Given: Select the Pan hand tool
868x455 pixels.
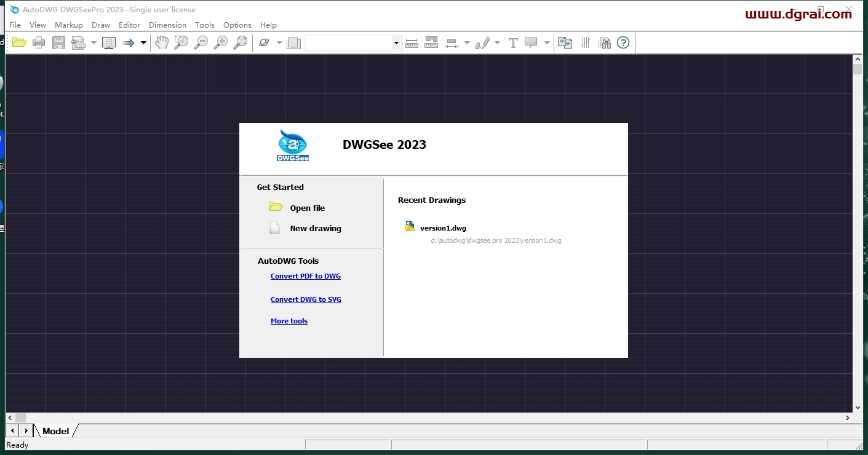Looking at the screenshot, I should pos(161,42).
